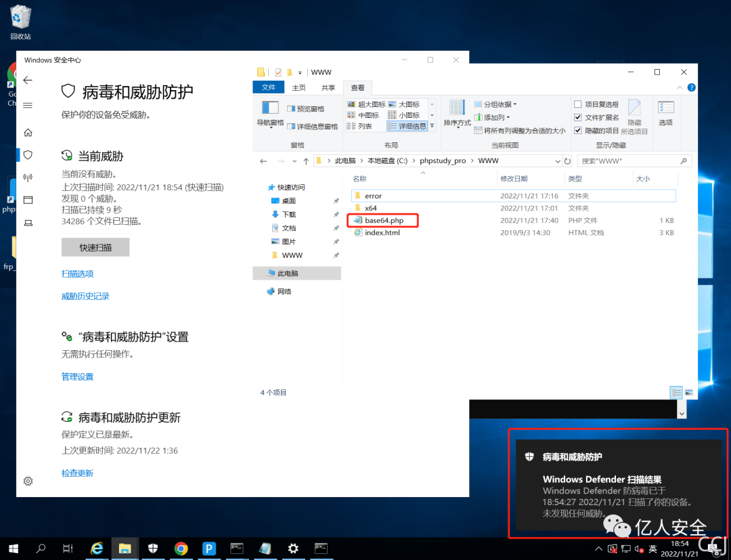Viewport: 731px width, 560px height.
Task: Click the 快速扫描 button
Action: point(95,246)
